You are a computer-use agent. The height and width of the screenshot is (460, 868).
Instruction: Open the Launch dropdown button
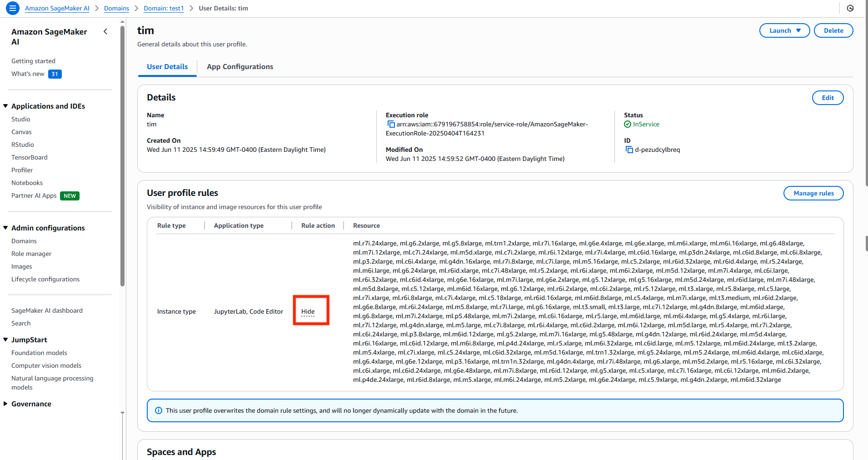pos(784,30)
